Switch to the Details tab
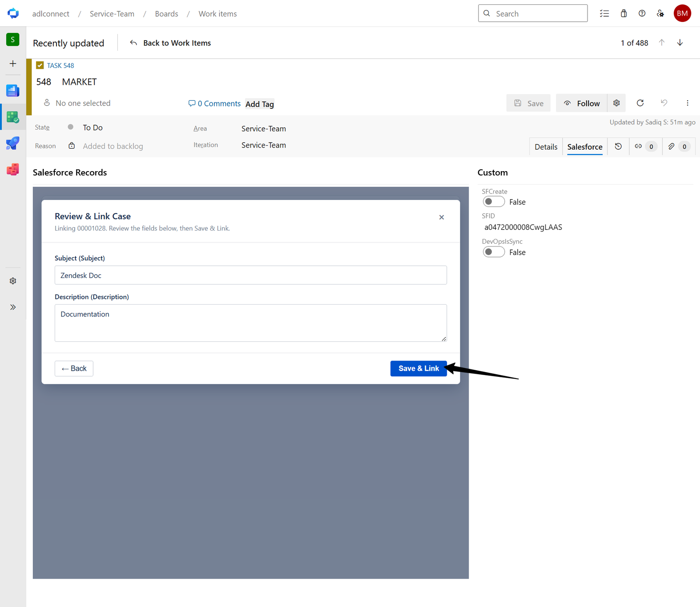700x607 pixels. (546, 147)
